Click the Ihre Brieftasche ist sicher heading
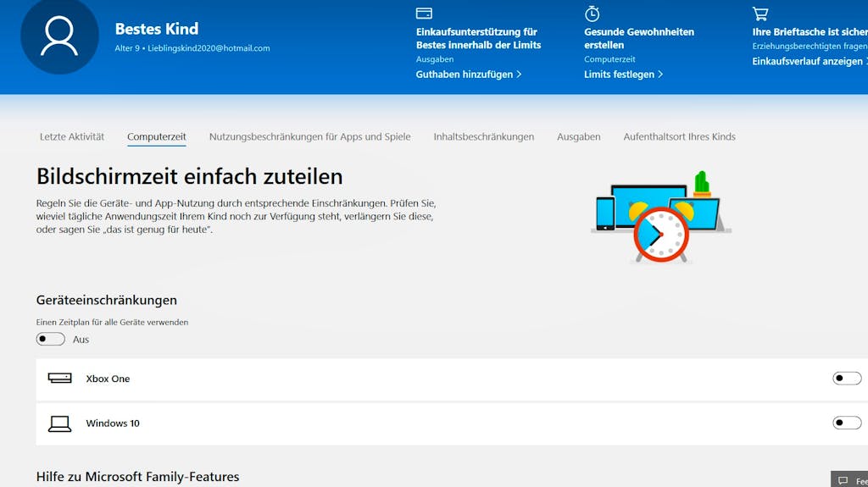Viewport: 868px width, 487px height. tap(810, 31)
